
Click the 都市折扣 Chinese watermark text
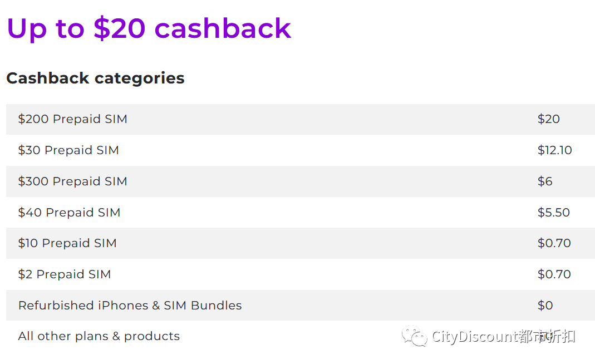point(547,337)
